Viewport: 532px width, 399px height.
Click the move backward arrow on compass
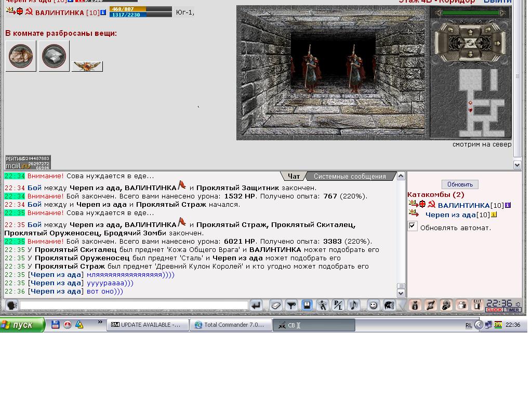click(470, 54)
